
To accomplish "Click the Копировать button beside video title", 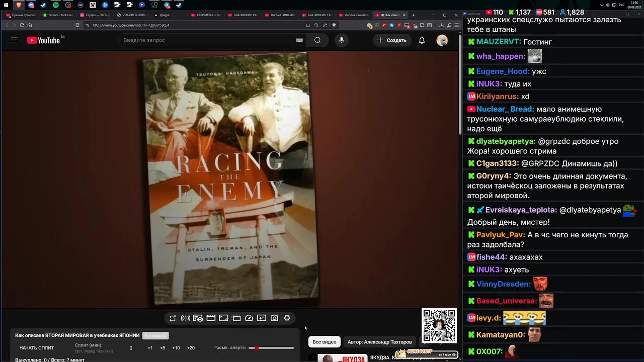I will (x=155, y=335).
